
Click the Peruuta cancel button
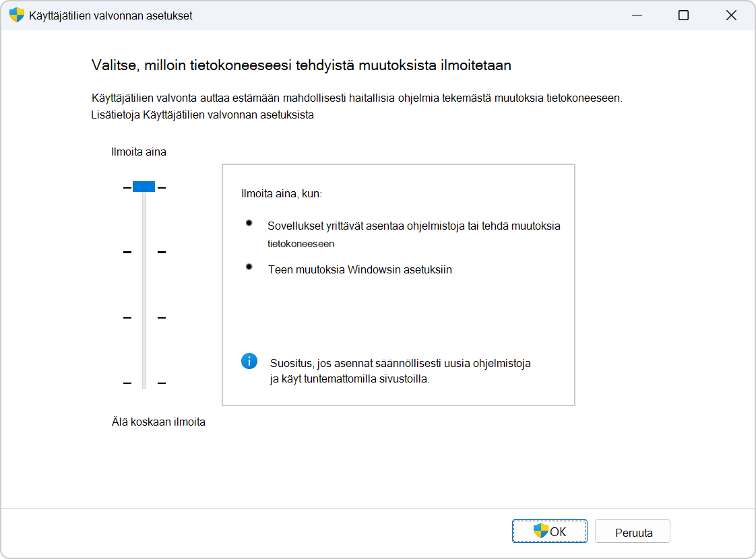pos(632,531)
